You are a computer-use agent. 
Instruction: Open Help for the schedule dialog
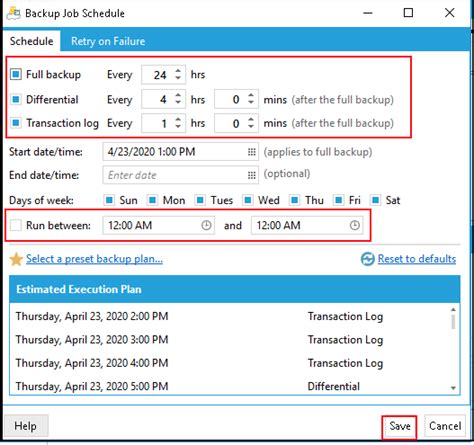coord(25,426)
